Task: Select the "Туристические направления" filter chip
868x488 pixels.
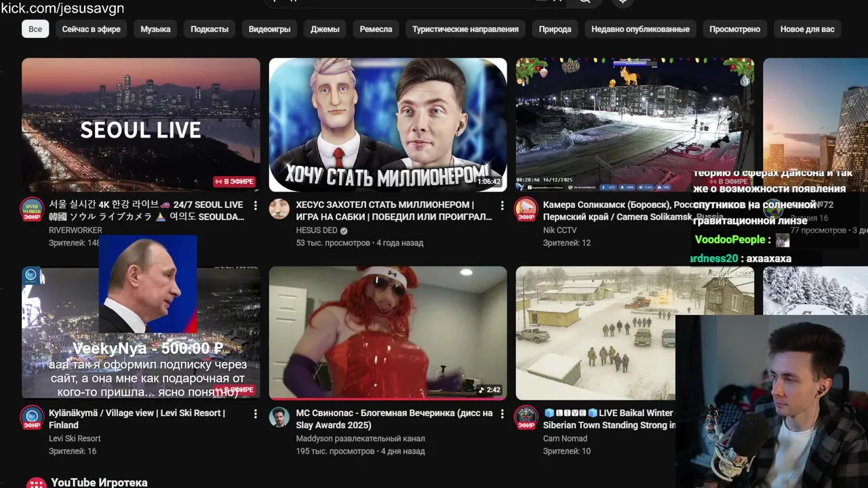Action: (465, 29)
